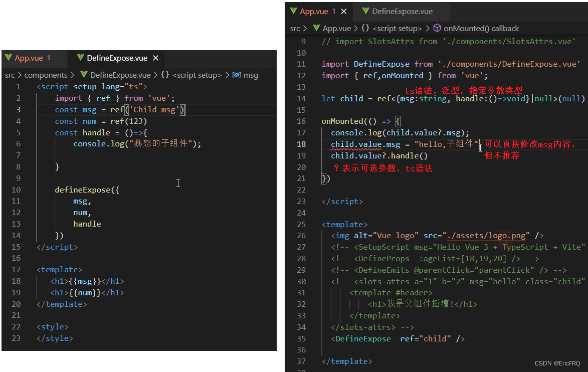
Task: Click 'onMounted() callback' breadcrumb
Action: click(x=481, y=29)
